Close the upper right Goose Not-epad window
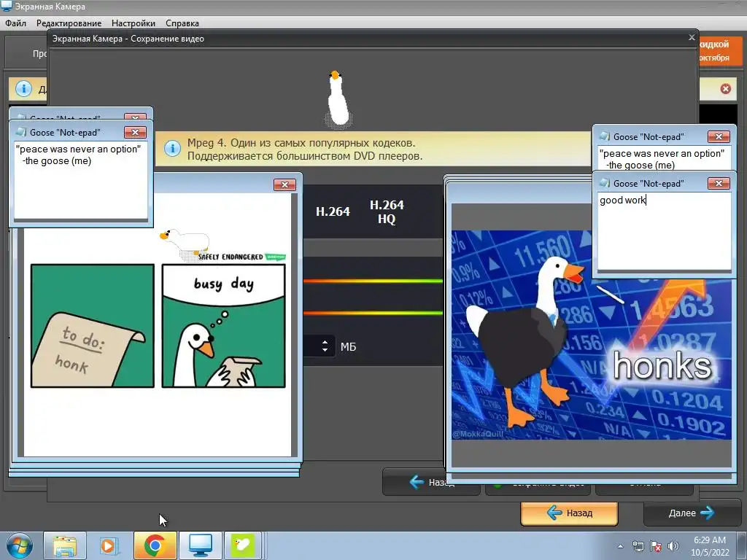The width and height of the screenshot is (747, 560). coord(719,136)
